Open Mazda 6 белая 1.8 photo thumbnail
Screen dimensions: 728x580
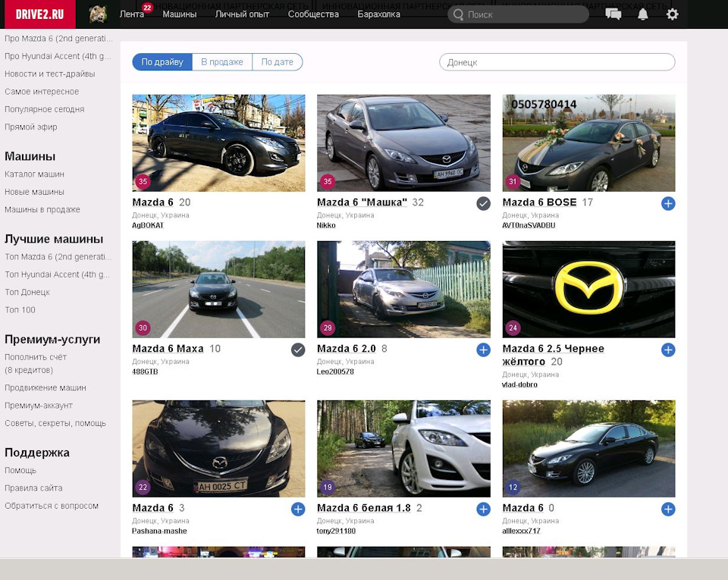[x=403, y=449]
